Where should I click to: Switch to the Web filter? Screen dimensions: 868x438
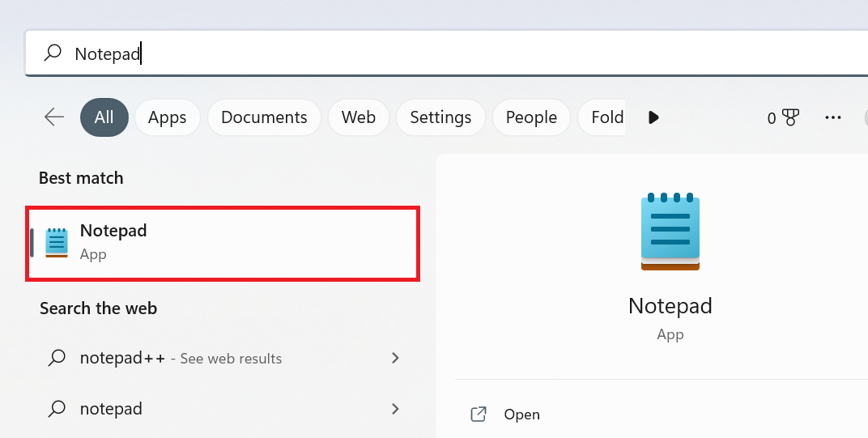point(358,117)
